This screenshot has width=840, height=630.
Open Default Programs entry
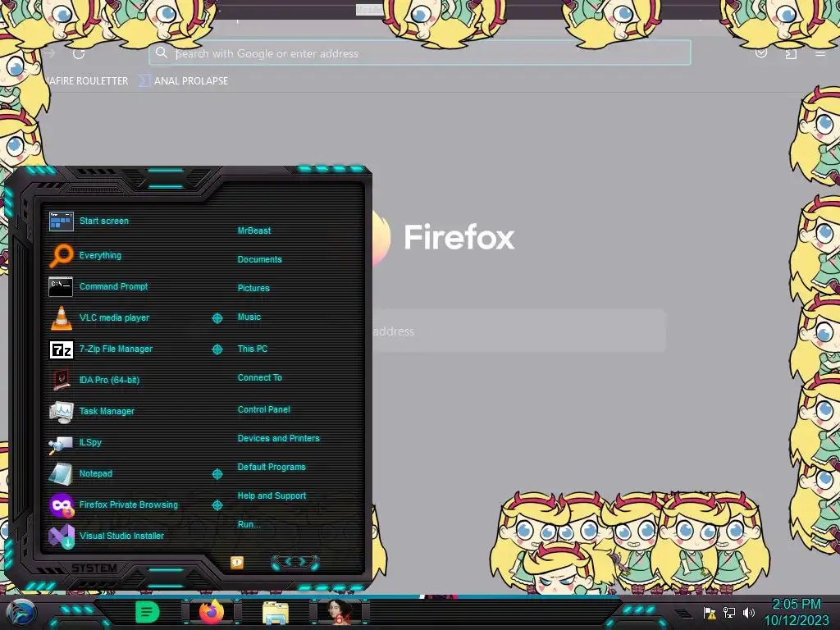click(x=272, y=467)
